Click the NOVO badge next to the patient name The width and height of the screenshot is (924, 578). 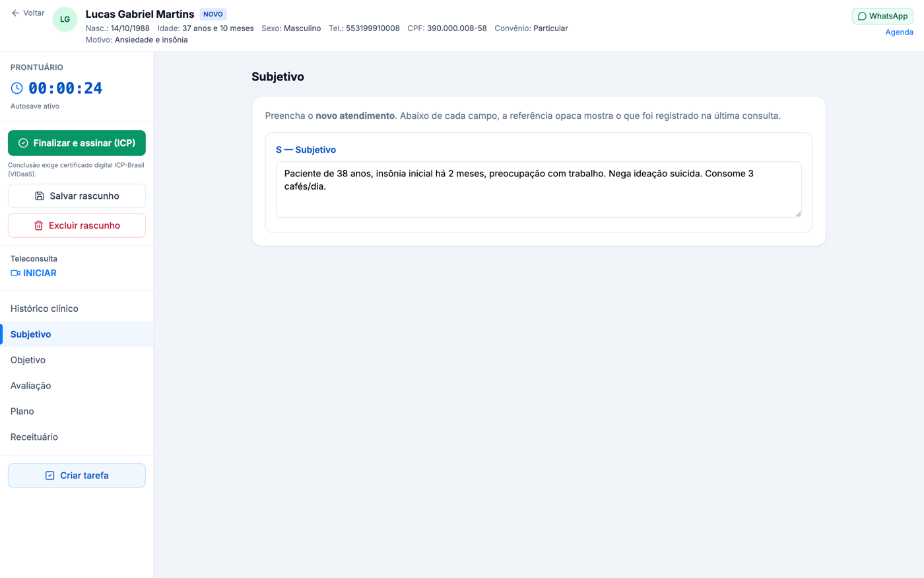pos(213,14)
